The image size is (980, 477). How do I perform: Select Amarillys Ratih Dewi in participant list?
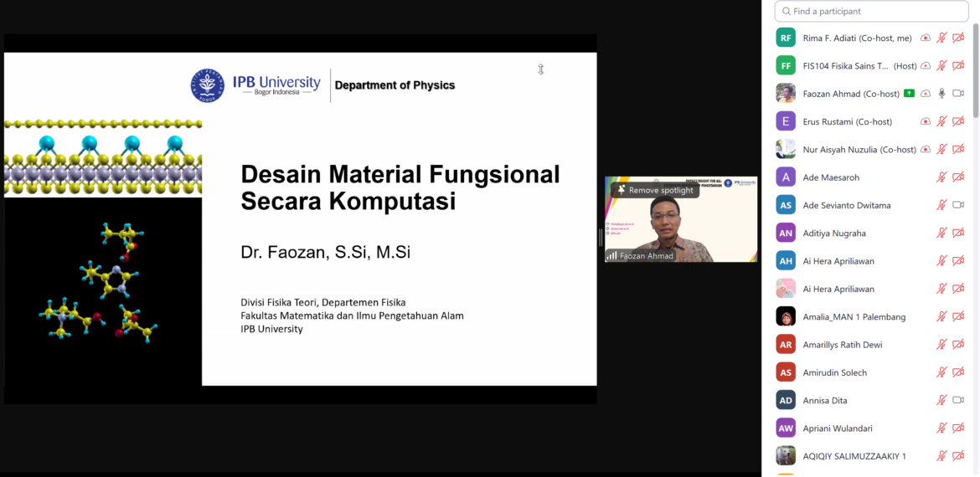pos(842,345)
